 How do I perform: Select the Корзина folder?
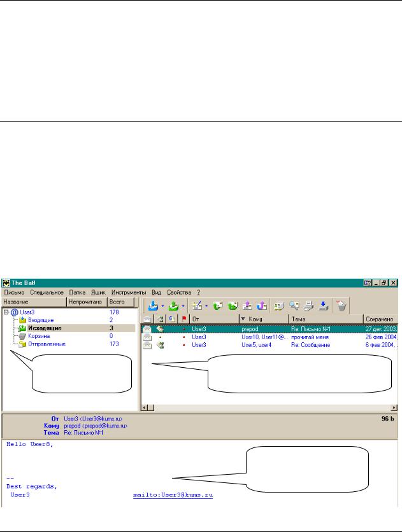(39, 336)
